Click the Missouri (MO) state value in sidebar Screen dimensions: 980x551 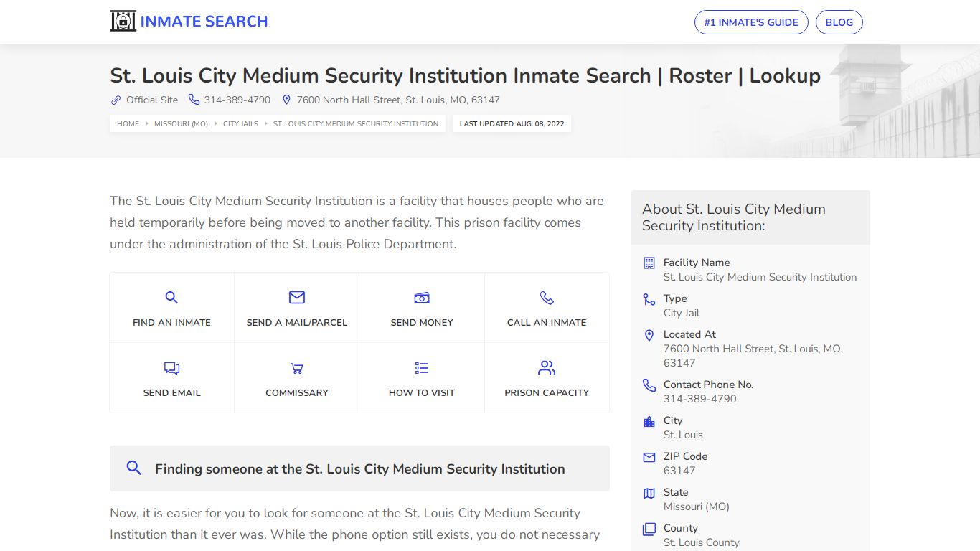[x=697, y=507]
